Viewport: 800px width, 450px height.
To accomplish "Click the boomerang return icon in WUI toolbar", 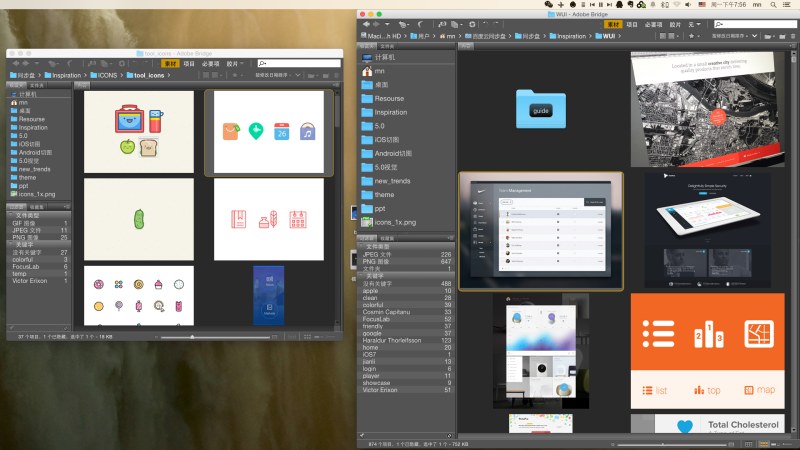I will point(420,24).
